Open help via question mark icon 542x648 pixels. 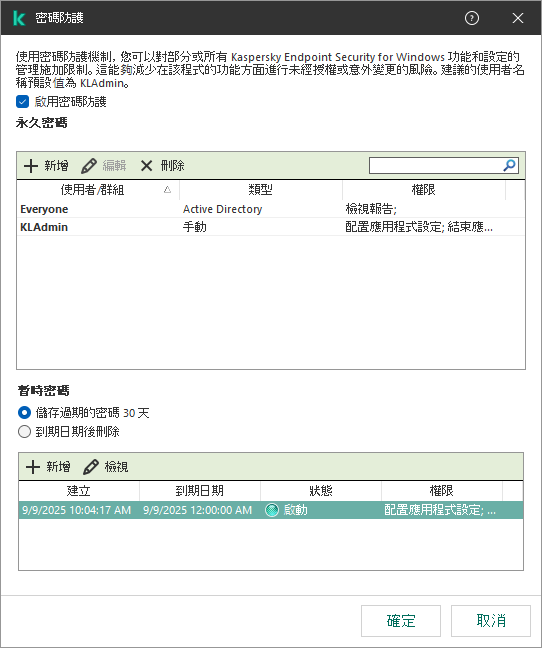[x=472, y=18]
